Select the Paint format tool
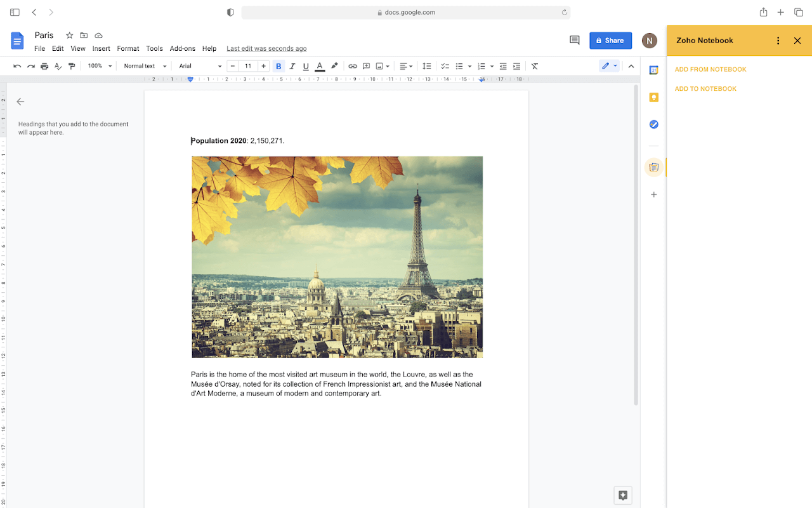812x508 pixels. pyautogui.click(x=72, y=65)
